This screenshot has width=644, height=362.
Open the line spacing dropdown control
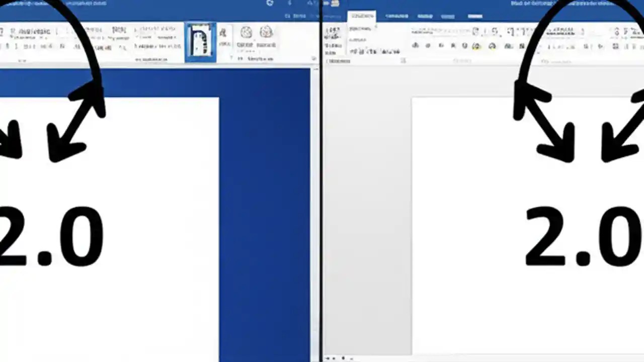[x=599, y=45]
